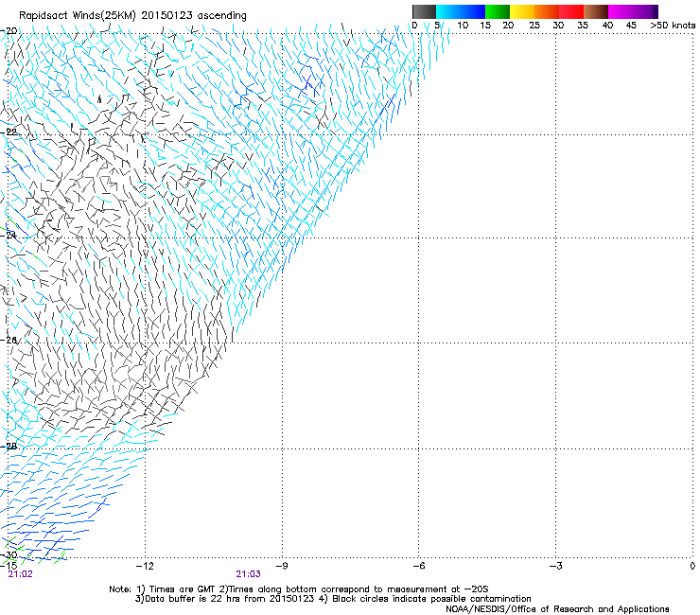The width and height of the screenshot is (700, 615).
Task: Click the brown 35-40 knots color swatch
Action: (x=596, y=11)
